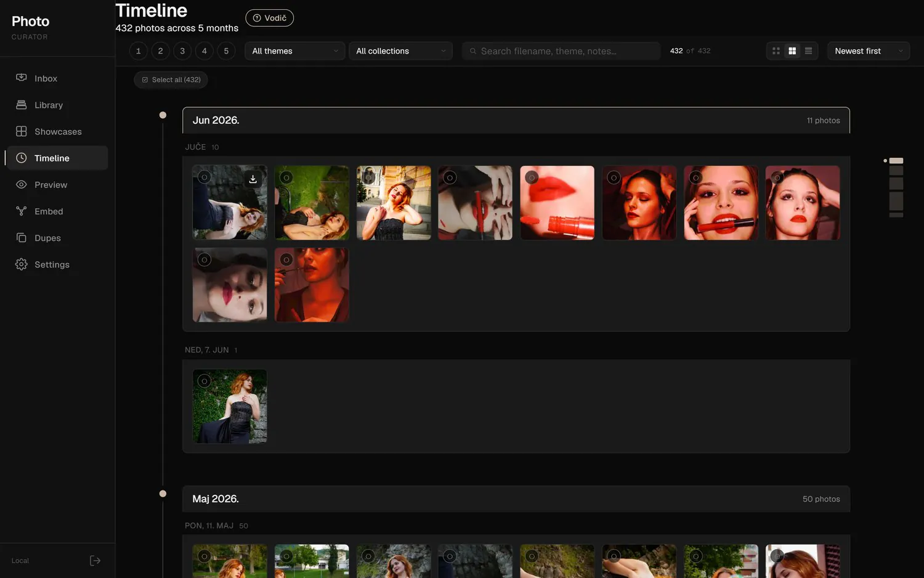Image resolution: width=924 pixels, height=578 pixels.
Task: Open the All collections dropdown
Action: coord(400,51)
